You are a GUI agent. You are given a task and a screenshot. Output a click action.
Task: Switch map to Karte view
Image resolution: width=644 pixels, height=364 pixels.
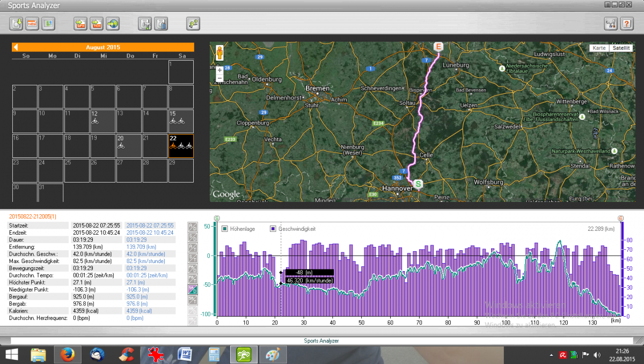coord(599,48)
